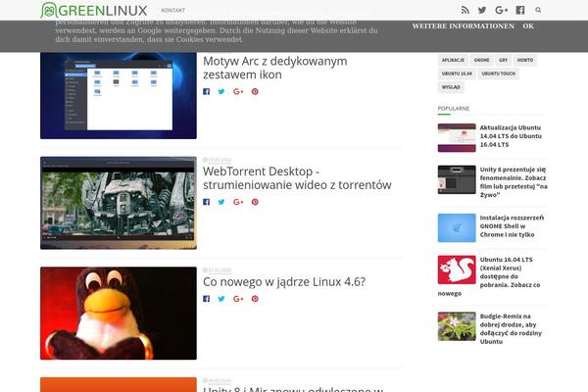Viewport: 588px width, 392px height.
Task: Open the penguin thumbnail for Linux 4.6
Action: point(119,314)
